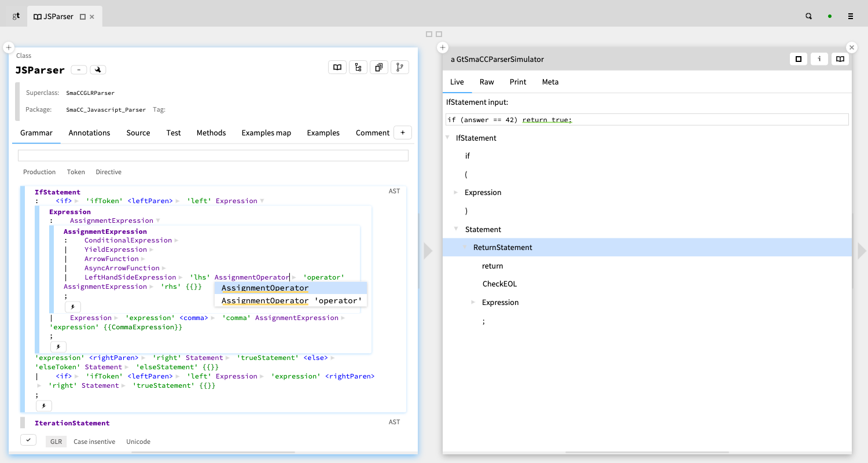The height and width of the screenshot is (463, 868).
Task: Toggle the Unicode option
Action: click(x=138, y=442)
